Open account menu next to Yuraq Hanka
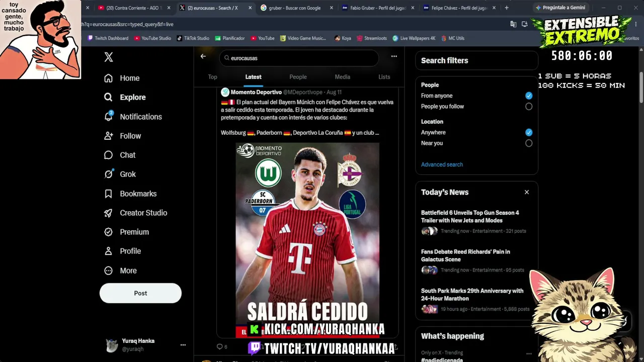Image resolution: width=644 pixels, height=362 pixels. [x=183, y=345]
